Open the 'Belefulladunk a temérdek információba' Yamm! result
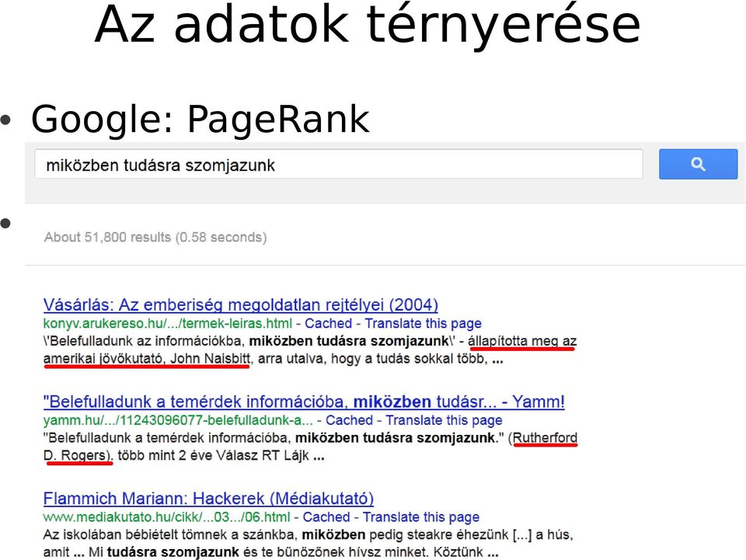Screen dimensions: 746x560 click(304, 402)
